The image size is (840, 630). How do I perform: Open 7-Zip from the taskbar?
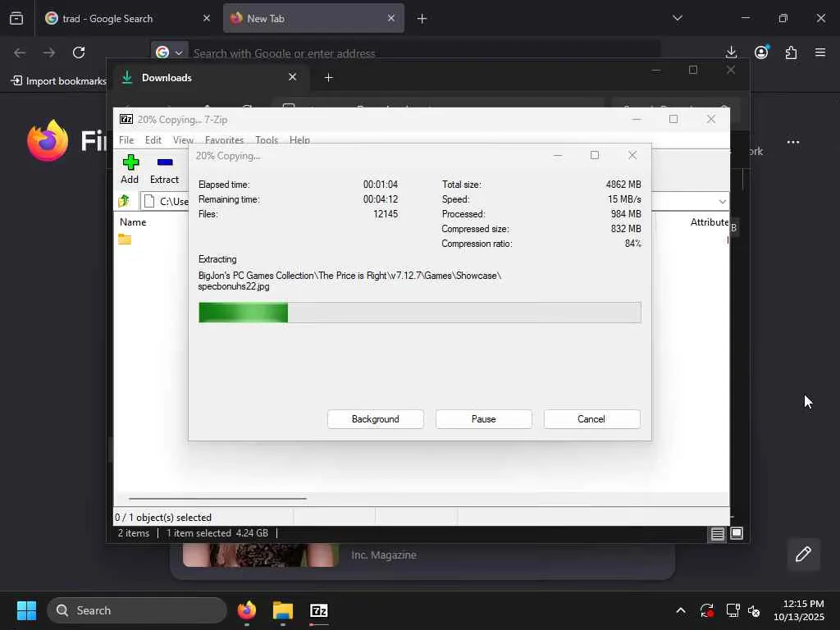(319, 610)
